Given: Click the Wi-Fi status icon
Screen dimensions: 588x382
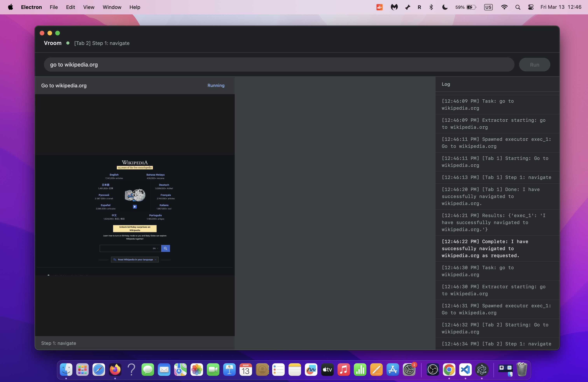Looking at the screenshot, I should pos(504,7).
